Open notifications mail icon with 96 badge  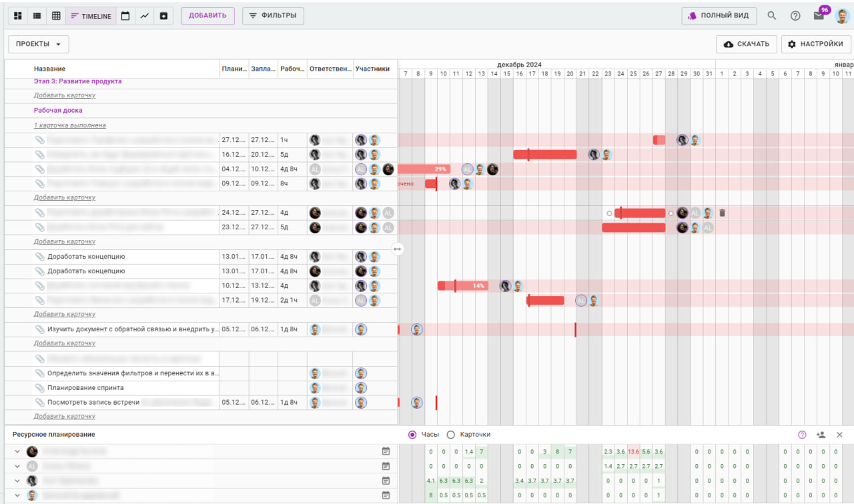pos(819,16)
